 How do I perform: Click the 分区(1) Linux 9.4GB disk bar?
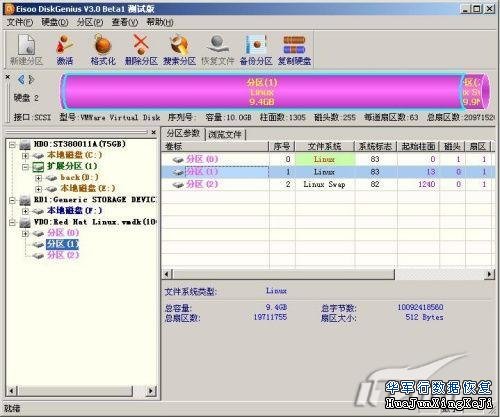click(x=262, y=92)
